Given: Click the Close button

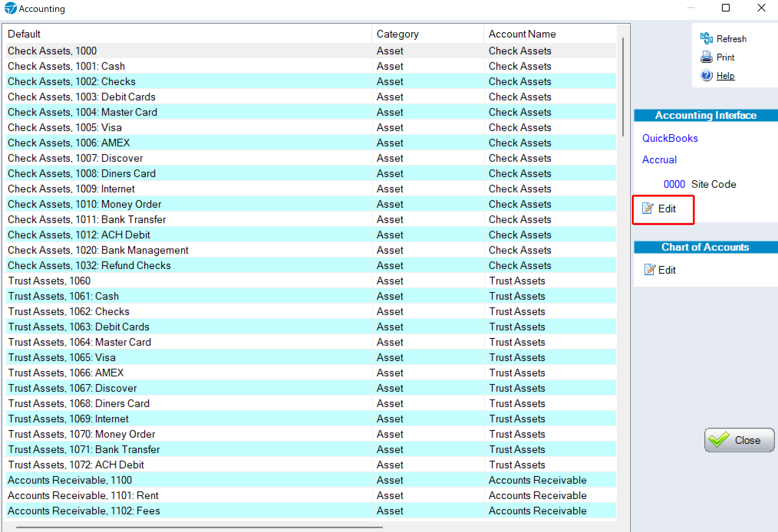Looking at the screenshot, I should pos(739,440).
